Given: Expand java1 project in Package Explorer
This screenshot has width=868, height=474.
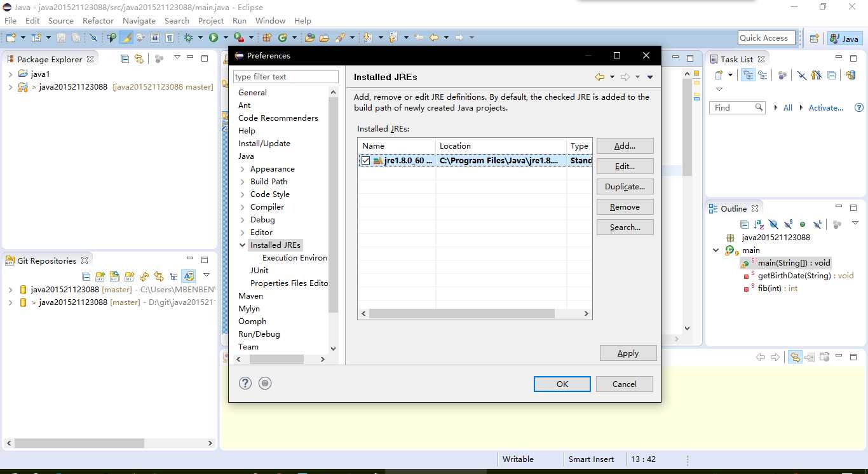Looking at the screenshot, I should tap(10, 74).
